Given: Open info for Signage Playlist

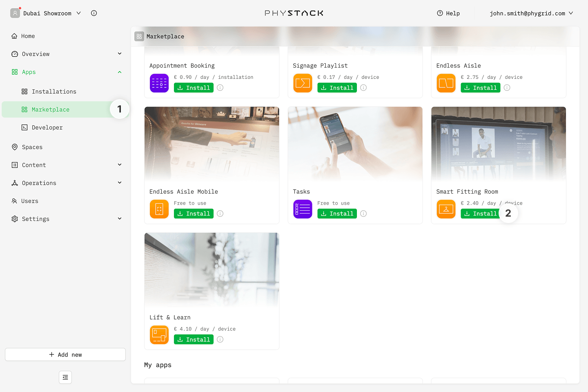Looking at the screenshot, I should [x=363, y=88].
